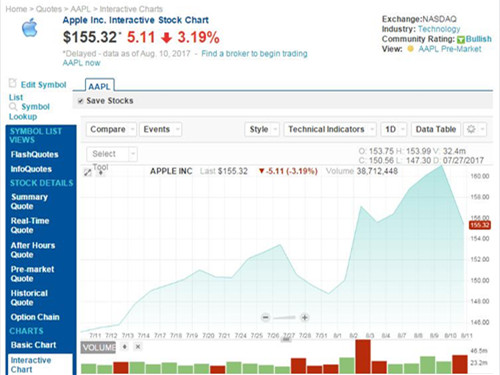Select the AAPL chart tab
500x375 pixels.
coord(99,86)
